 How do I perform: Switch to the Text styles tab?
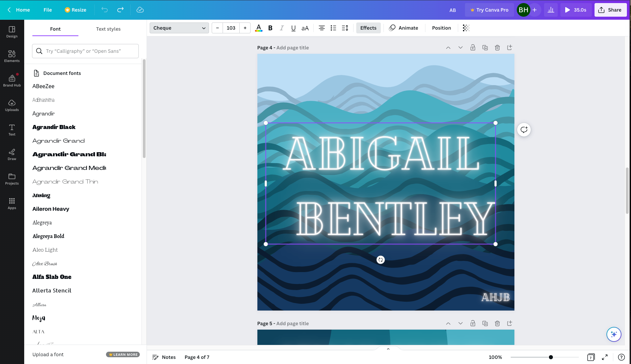pos(108,29)
